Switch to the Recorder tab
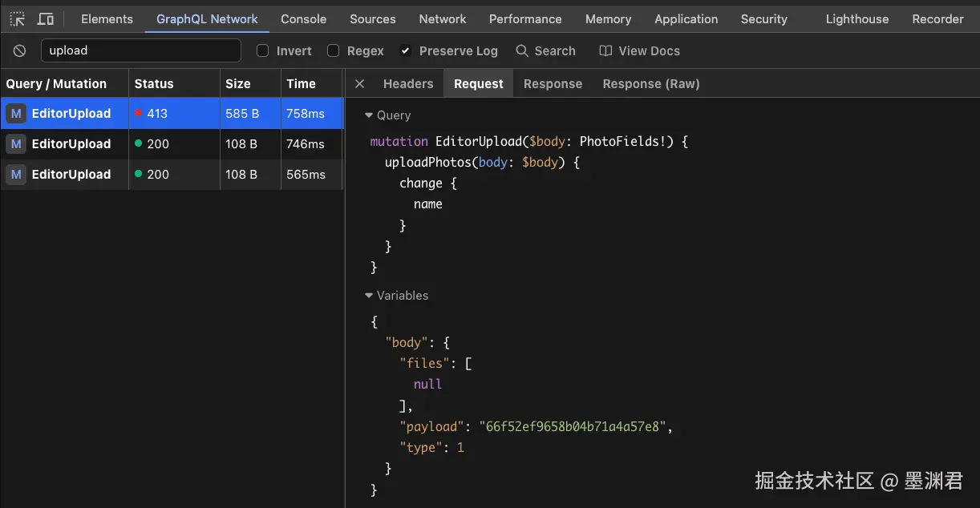Viewport: 980px width, 508px height. coord(937,19)
